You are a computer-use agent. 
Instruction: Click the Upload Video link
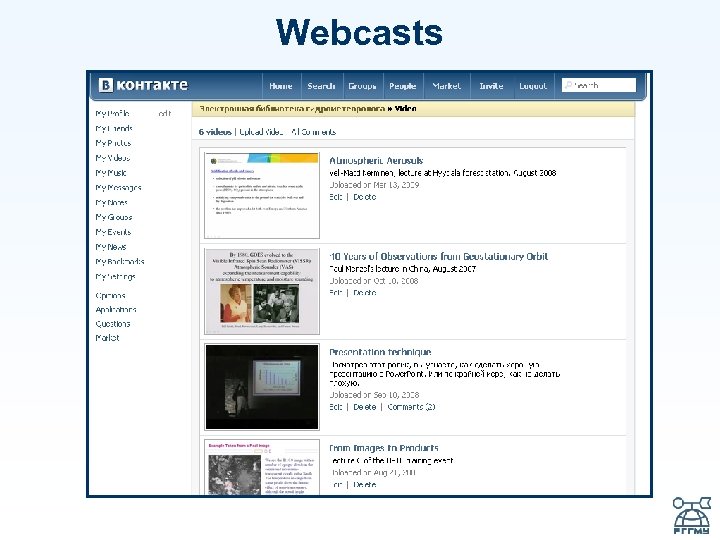pyautogui.click(x=261, y=132)
